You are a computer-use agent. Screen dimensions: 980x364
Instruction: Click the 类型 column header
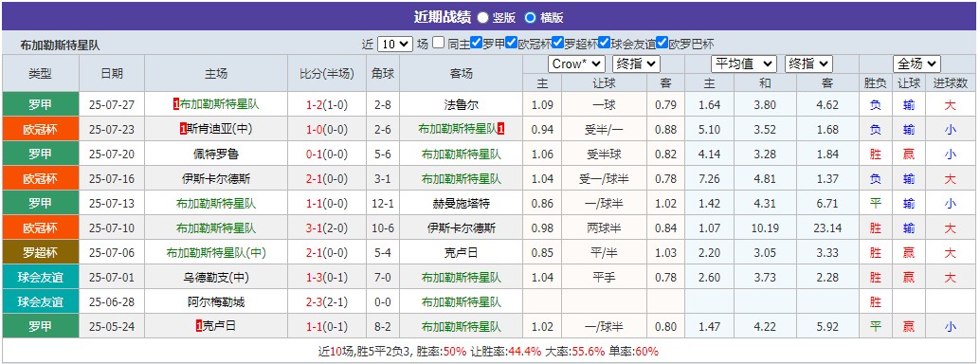point(40,73)
